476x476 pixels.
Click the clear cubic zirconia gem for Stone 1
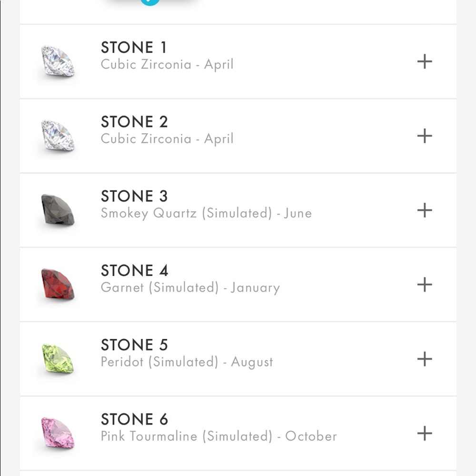58,61
